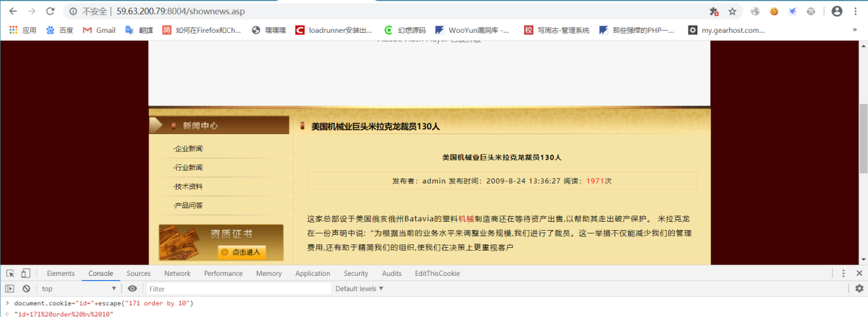The image size is (868, 317).
Task: Go back to the previous page
Action: point(13,12)
